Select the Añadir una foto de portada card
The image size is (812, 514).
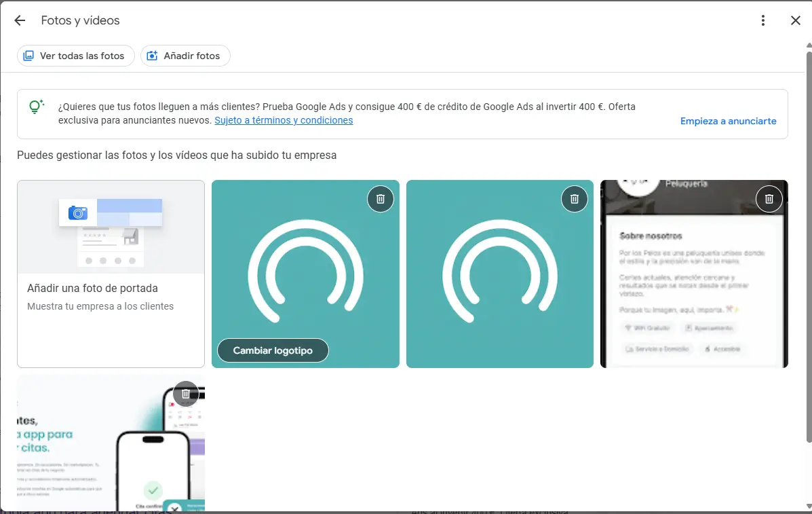[111, 295]
